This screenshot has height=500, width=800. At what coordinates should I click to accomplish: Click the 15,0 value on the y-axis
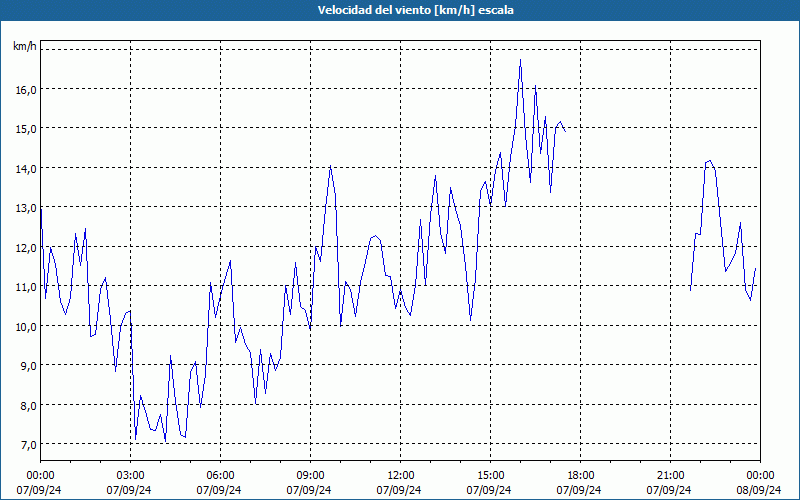click(x=26, y=129)
